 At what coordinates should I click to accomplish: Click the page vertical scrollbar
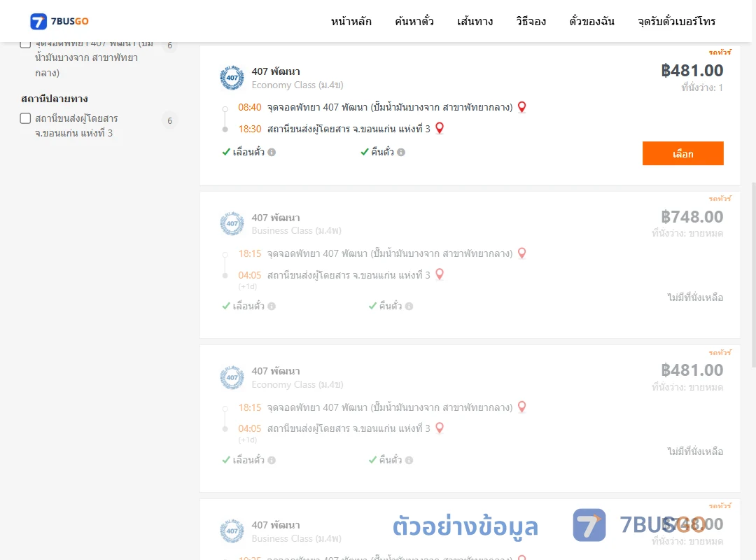pos(753,275)
